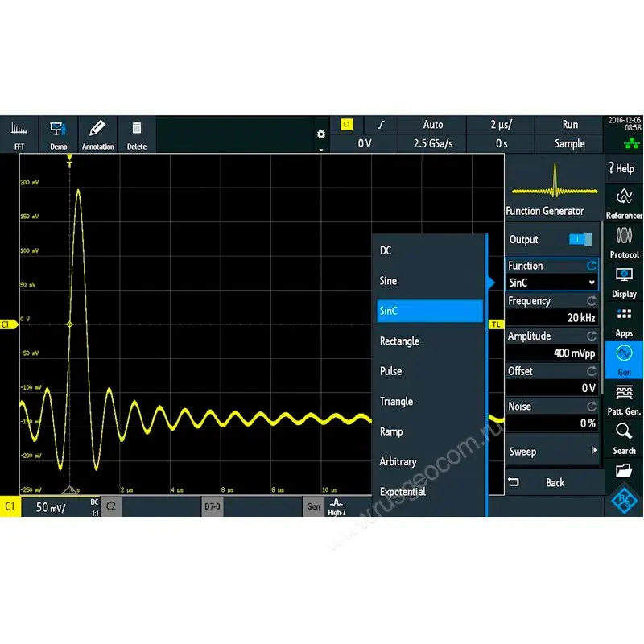Screen dimensions: 644x644
Task: Select Rectangle from the waveform list
Action: point(399,341)
